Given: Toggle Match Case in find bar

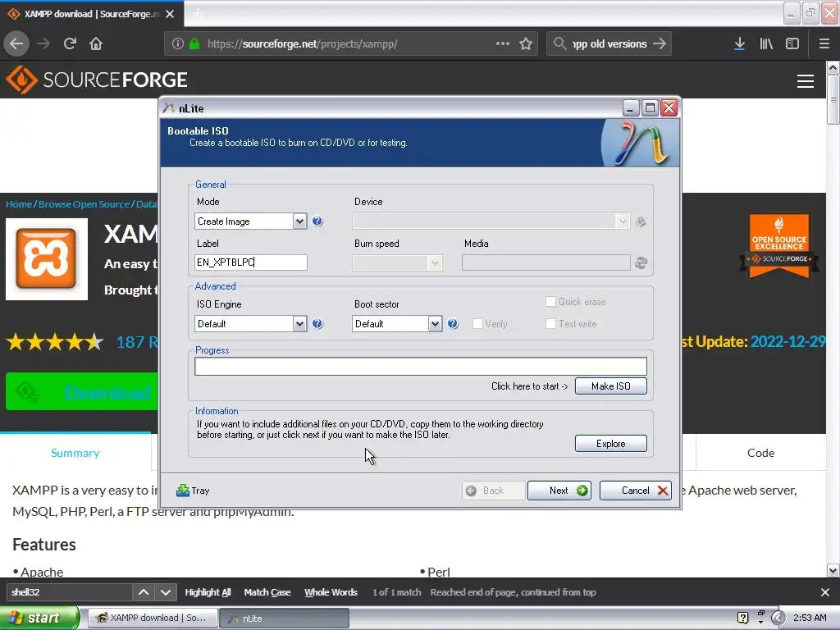Looking at the screenshot, I should (267, 592).
